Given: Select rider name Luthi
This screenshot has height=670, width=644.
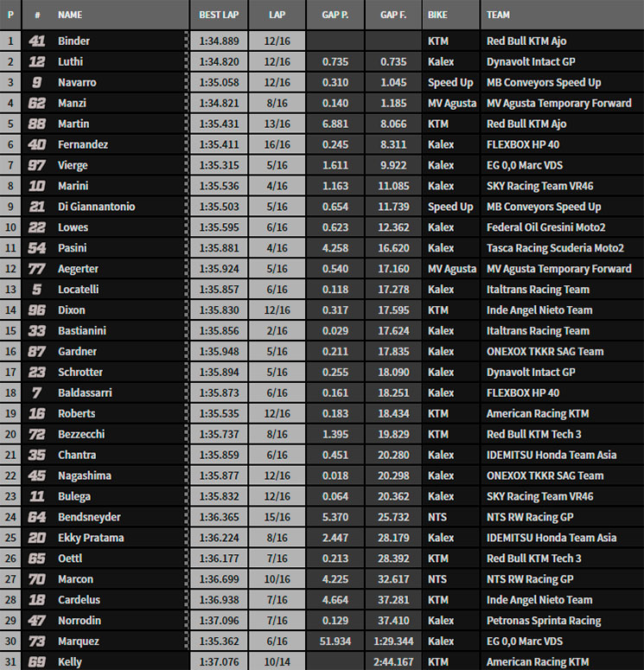Looking at the screenshot, I should point(71,61).
